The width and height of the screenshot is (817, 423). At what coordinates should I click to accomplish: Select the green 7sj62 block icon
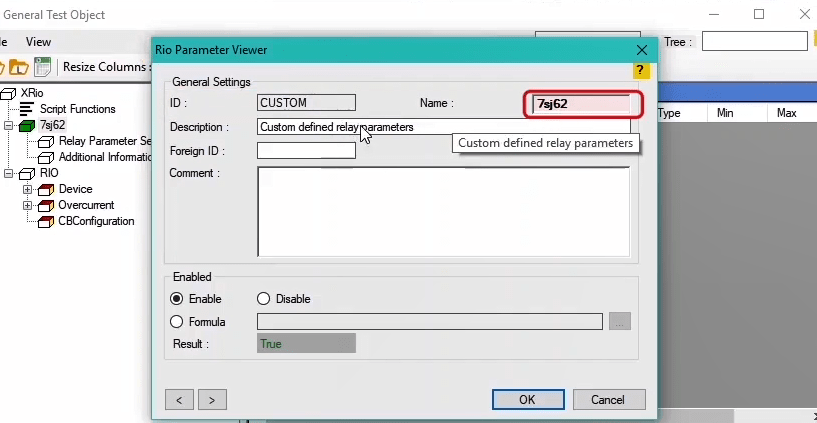click(27, 125)
